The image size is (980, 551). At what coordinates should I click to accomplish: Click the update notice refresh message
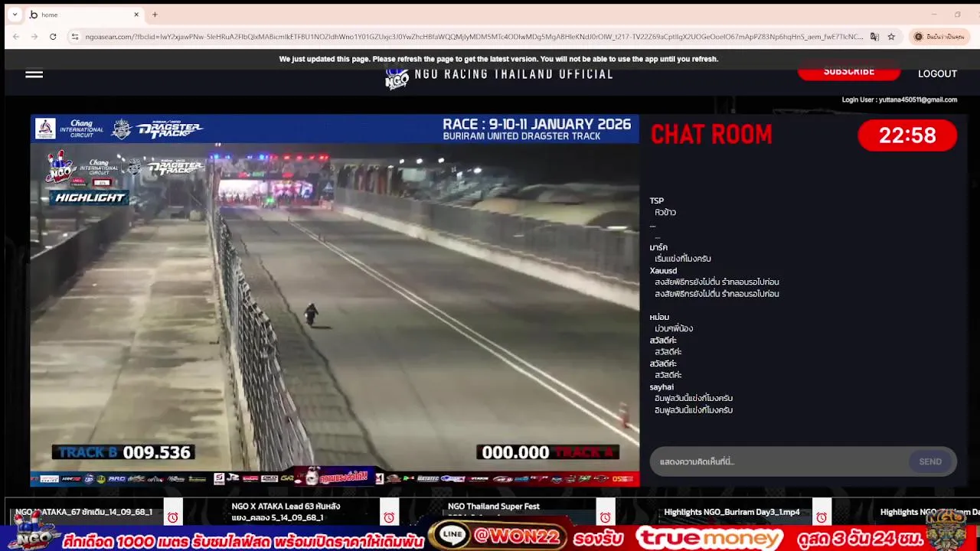(x=498, y=59)
